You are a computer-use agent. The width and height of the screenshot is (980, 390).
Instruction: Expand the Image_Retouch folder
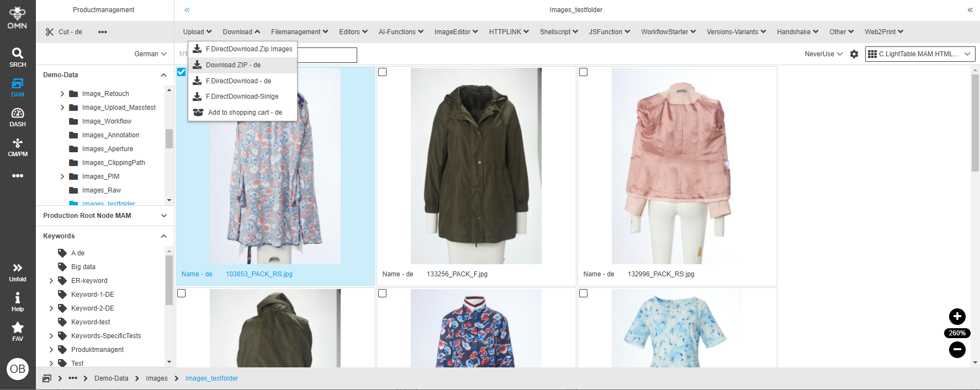click(x=62, y=94)
